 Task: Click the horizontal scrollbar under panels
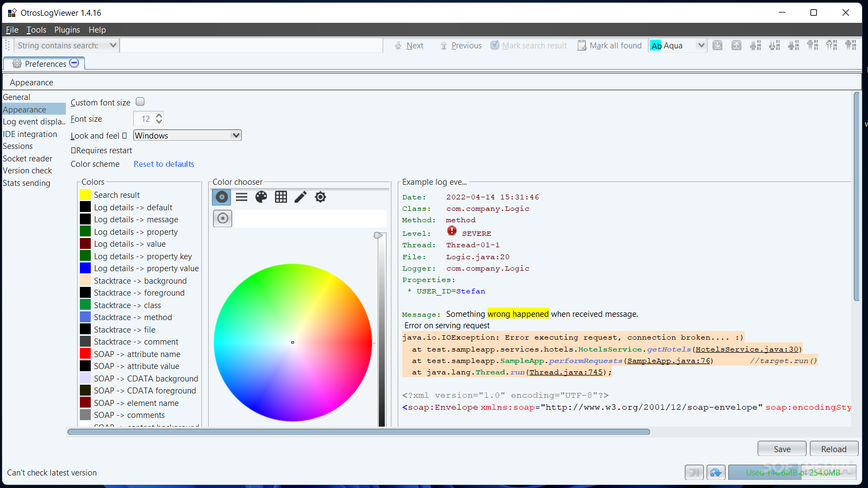pyautogui.click(x=359, y=432)
